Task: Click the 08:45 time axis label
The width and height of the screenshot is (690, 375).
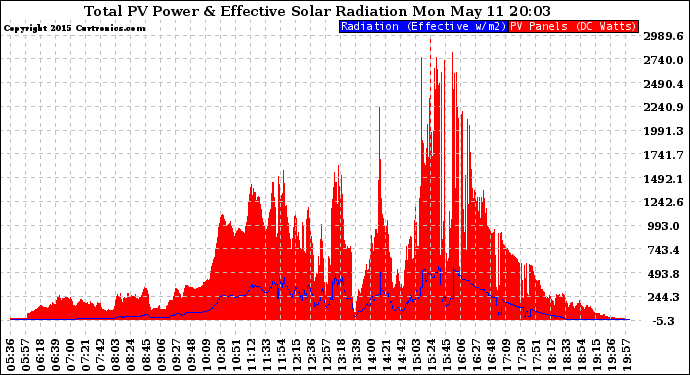Action: (x=146, y=354)
